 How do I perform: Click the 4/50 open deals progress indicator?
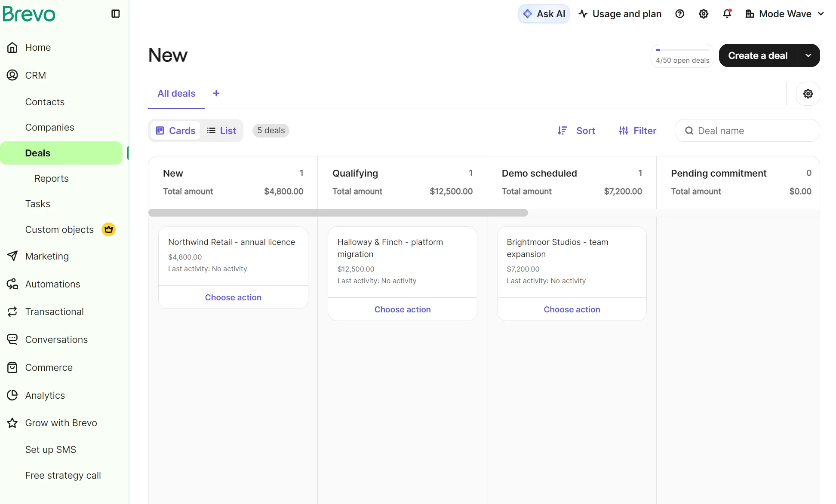click(x=682, y=55)
